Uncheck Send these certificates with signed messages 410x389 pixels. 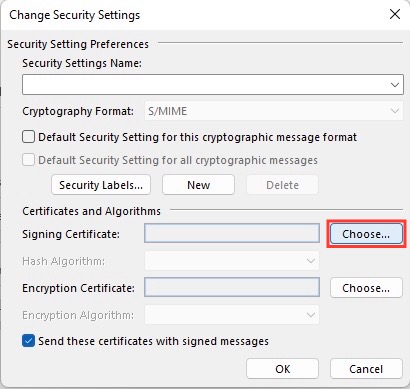(x=28, y=341)
